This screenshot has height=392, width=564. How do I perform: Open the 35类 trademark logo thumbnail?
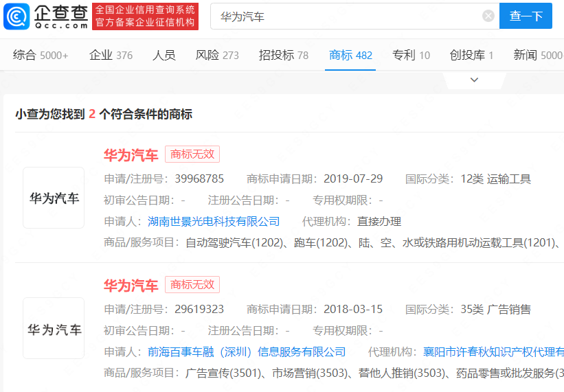point(54,328)
